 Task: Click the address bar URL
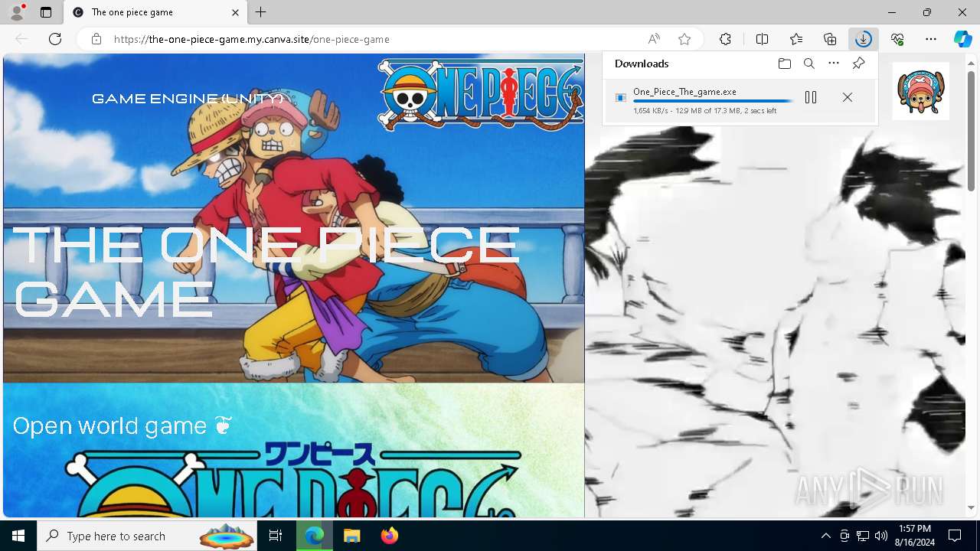tap(252, 39)
